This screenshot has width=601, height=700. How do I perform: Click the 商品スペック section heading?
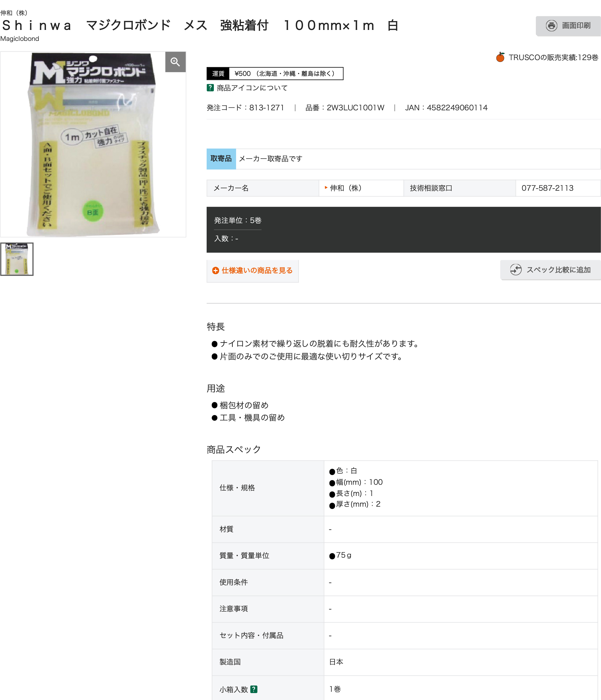point(234,449)
